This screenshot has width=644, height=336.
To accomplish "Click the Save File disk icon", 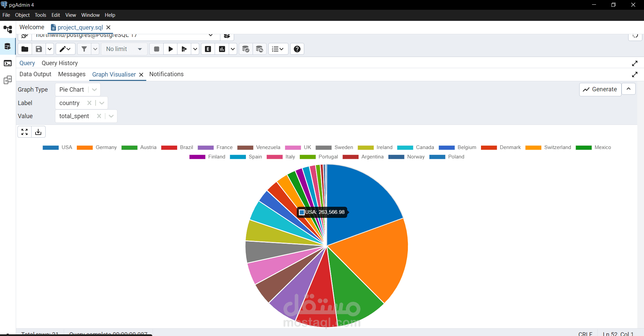I will (39, 49).
